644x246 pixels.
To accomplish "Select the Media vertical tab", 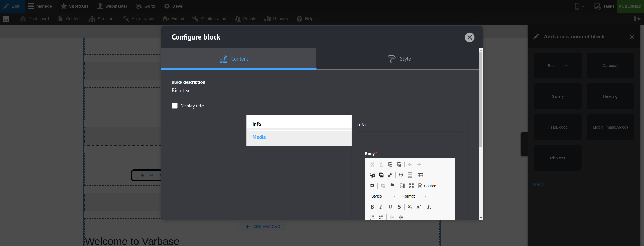I will pos(259,137).
